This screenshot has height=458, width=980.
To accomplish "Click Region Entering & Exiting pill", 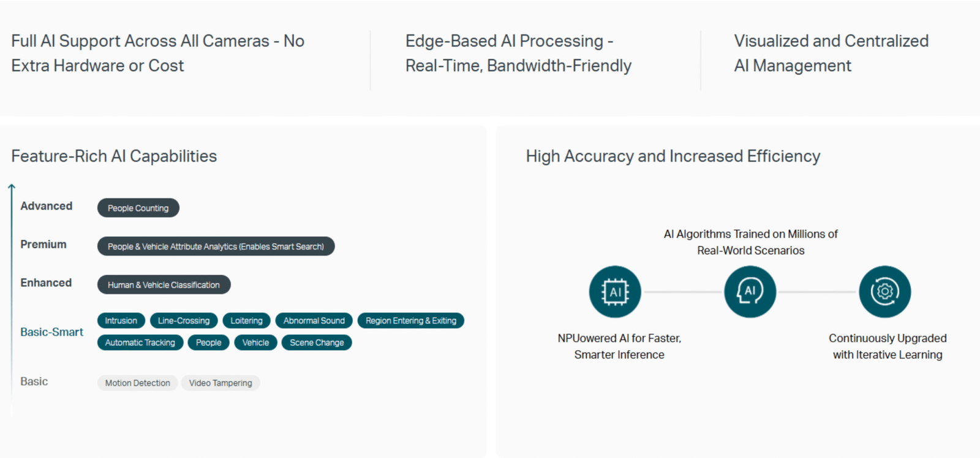I will pyautogui.click(x=410, y=321).
